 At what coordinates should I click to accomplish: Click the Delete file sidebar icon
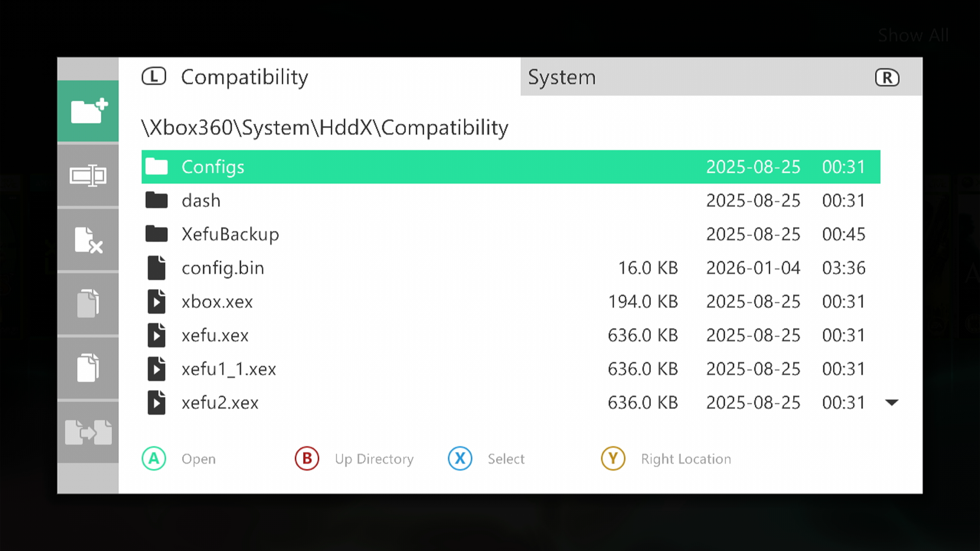(88, 240)
